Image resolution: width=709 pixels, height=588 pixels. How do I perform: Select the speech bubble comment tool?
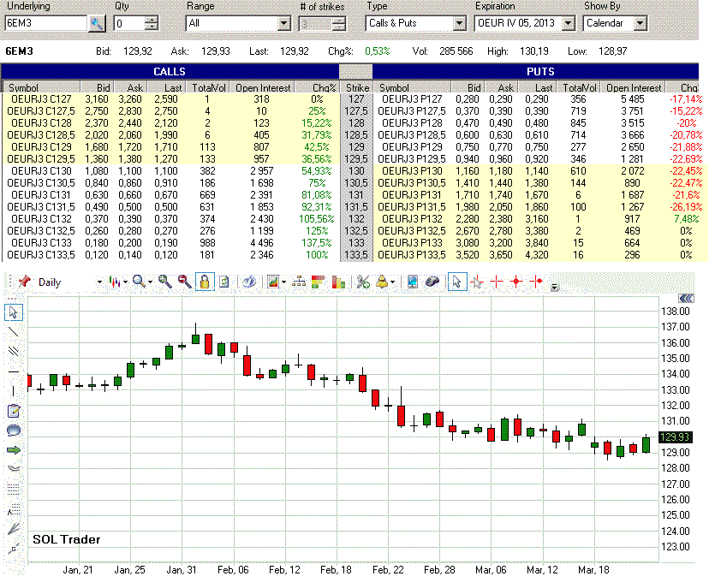click(x=14, y=431)
